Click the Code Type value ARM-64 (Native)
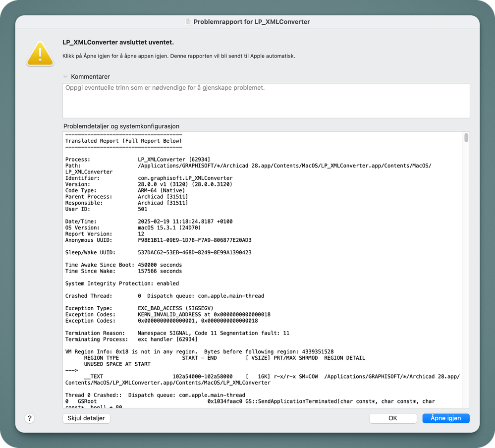Screen dimensions: 495x448 point(162,190)
